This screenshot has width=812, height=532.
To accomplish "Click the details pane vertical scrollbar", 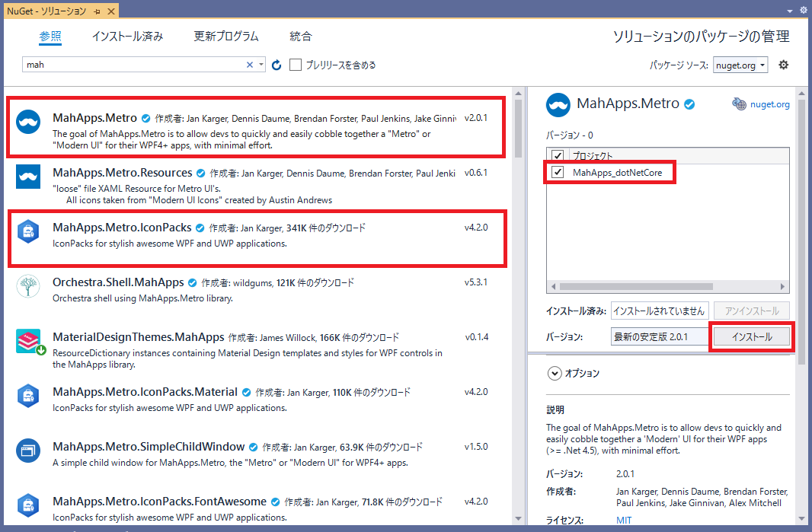I will click(801, 232).
